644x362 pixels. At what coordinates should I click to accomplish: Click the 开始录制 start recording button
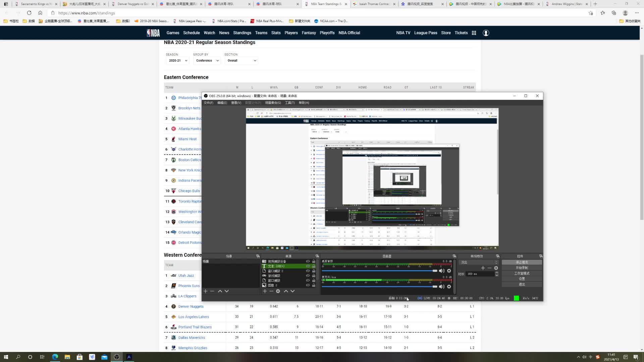(x=522, y=268)
